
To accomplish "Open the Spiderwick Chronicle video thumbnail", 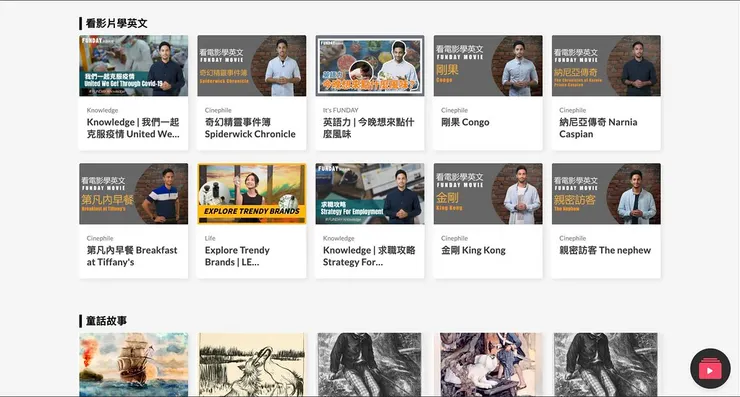I will pos(252,66).
